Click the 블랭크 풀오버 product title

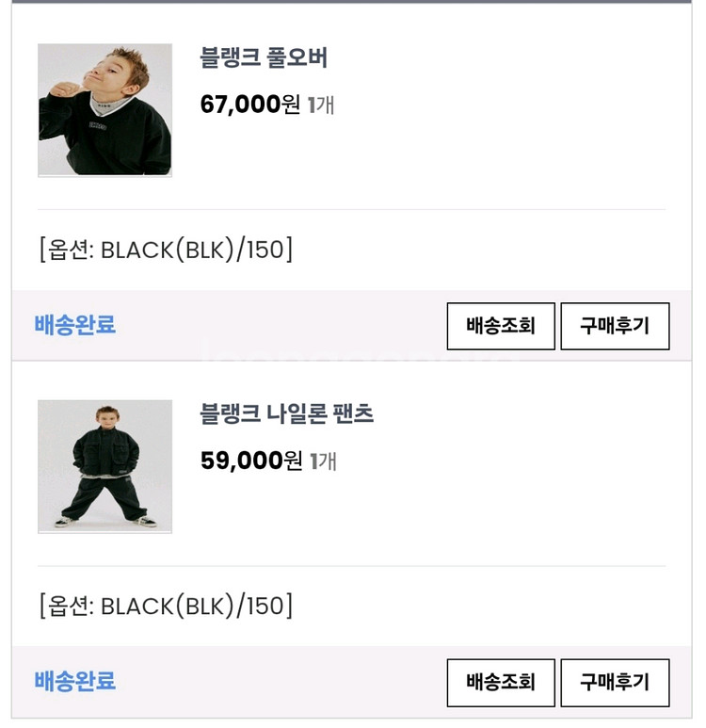click(x=264, y=58)
